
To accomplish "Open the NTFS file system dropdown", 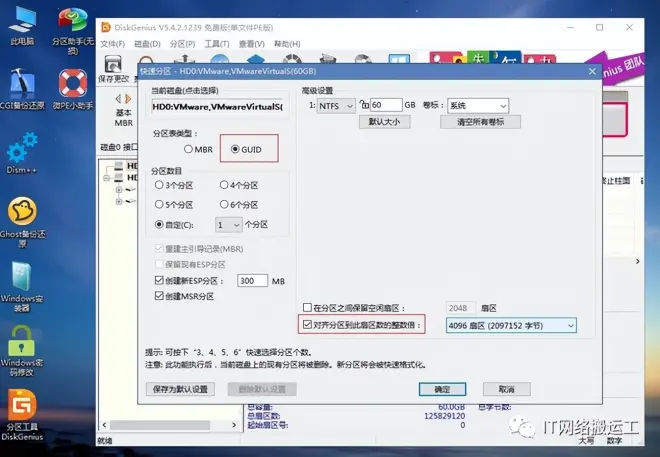I will tap(336, 106).
